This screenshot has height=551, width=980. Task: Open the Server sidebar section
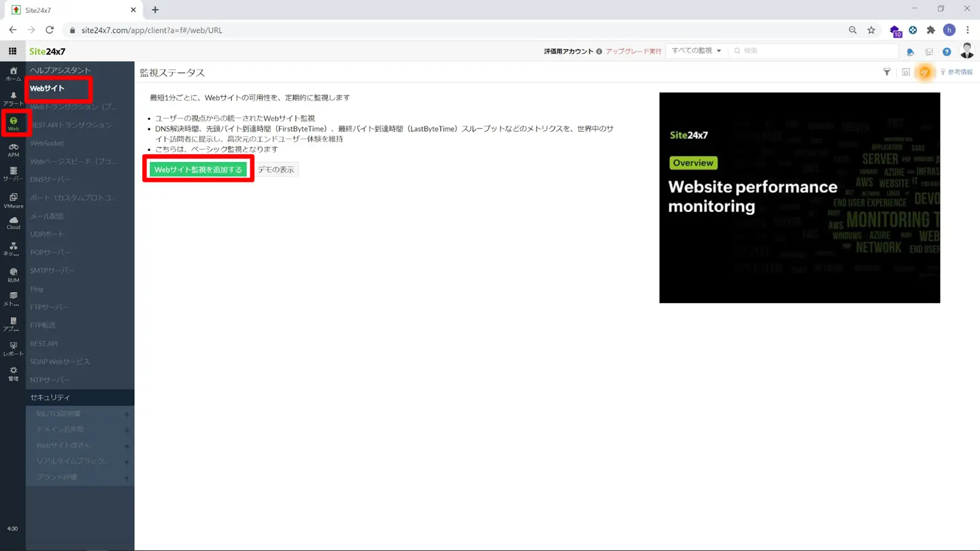click(x=13, y=174)
